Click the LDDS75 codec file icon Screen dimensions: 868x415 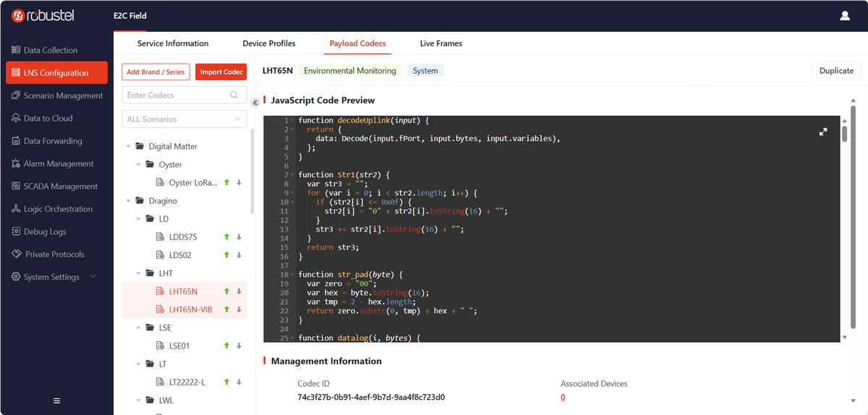[x=161, y=237]
